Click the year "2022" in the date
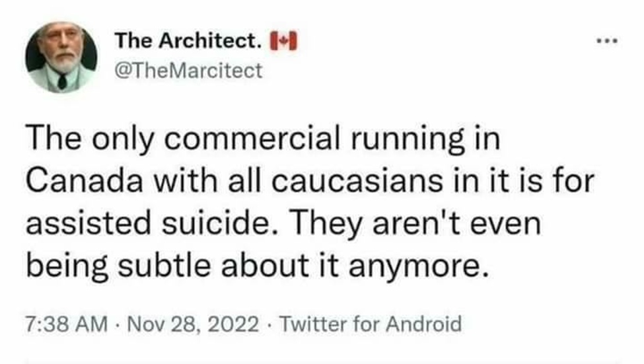644x364 pixels. (238, 324)
